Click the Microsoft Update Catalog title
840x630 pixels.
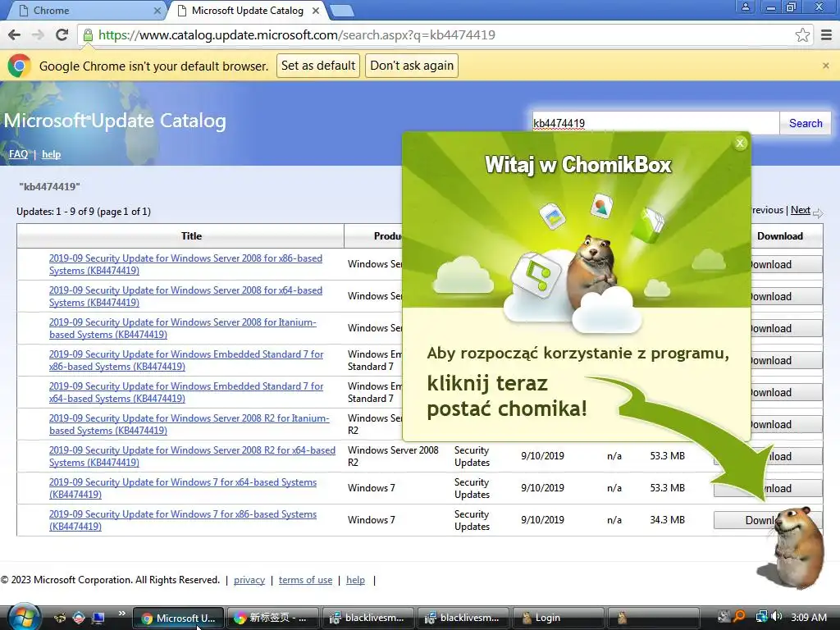115,121
